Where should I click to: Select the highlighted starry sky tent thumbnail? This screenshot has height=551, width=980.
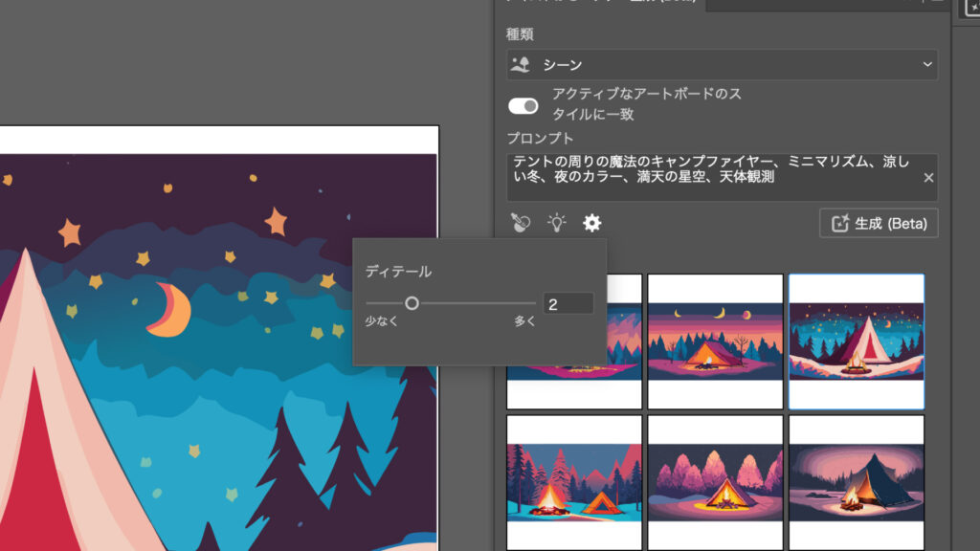pyautogui.click(x=857, y=342)
